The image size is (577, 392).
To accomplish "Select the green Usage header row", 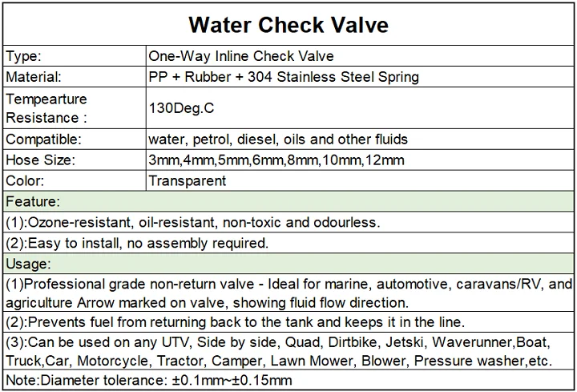I will coord(288,264).
